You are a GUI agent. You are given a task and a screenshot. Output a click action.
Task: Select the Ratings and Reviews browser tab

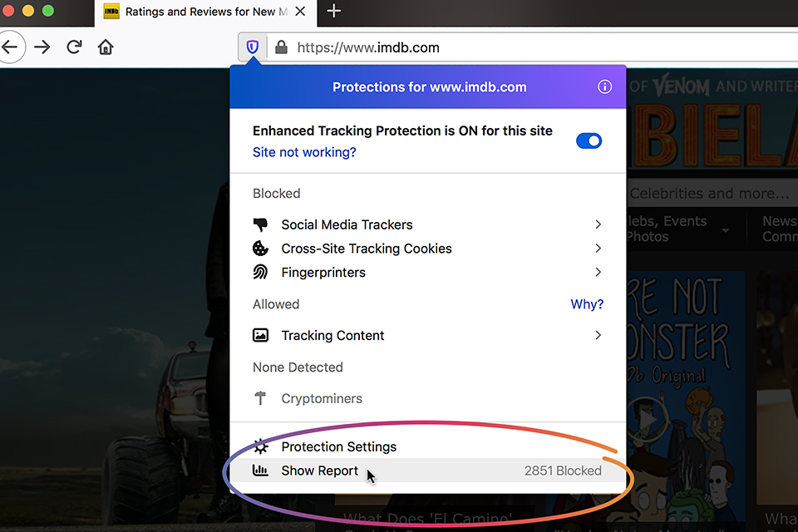(205, 12)
